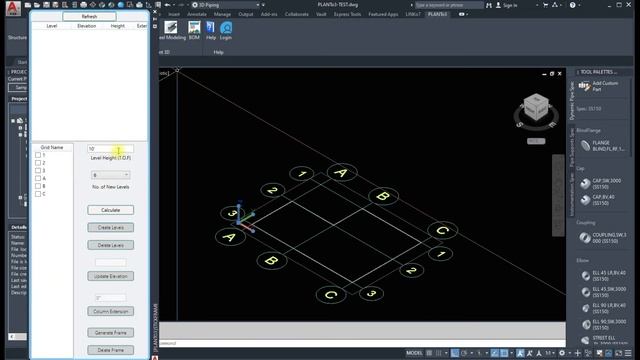The width and height of the screenshot is (640, 360).
Task: Switch to the Express Tools ribbon tab
Action: click(347, 14)
